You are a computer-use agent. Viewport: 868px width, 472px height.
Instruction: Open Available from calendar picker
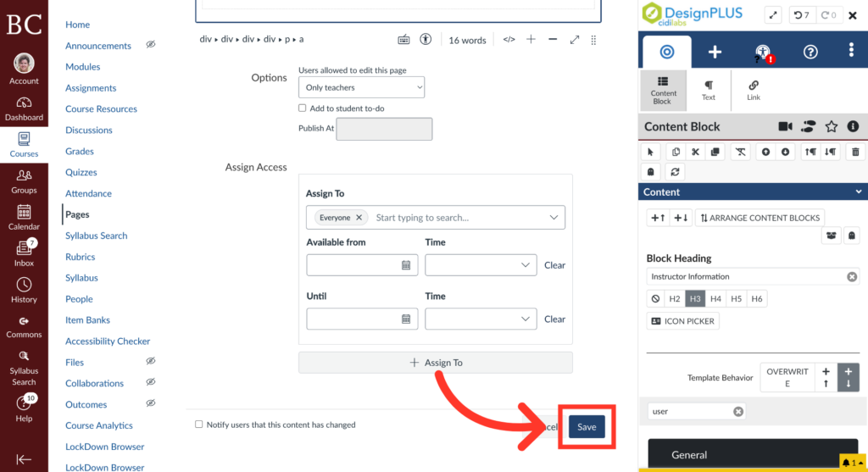click(406, 265)
